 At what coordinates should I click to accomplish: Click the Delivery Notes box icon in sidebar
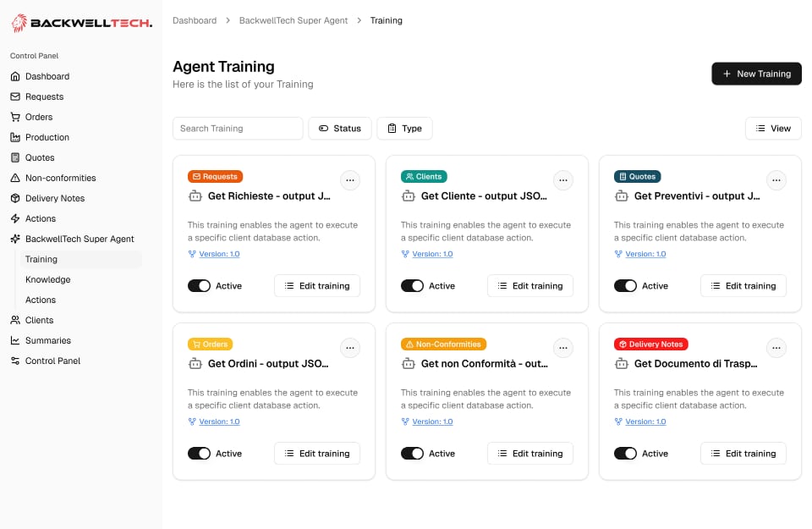(15, 198)
